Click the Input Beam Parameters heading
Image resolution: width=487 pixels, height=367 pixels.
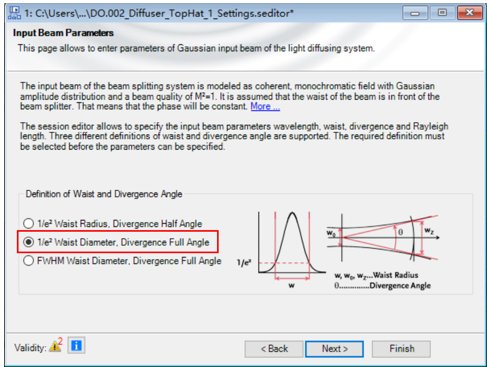click(x=63, y=33)
